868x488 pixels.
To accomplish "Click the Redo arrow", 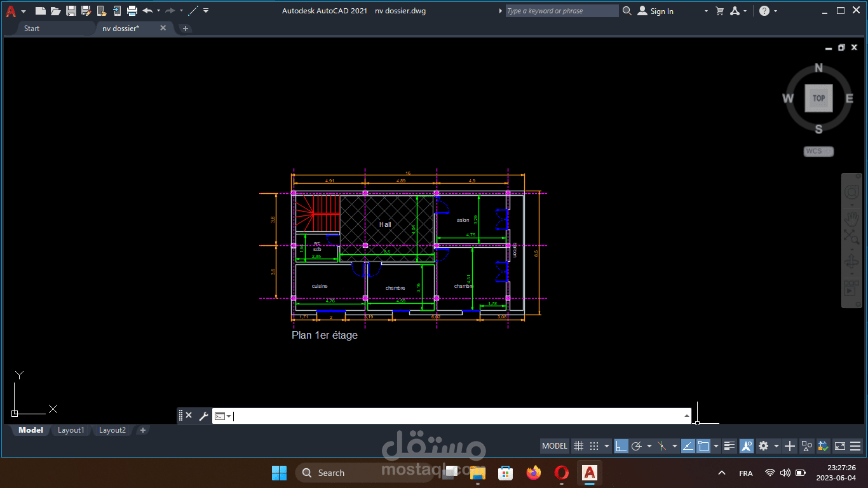I will (170, 11).
